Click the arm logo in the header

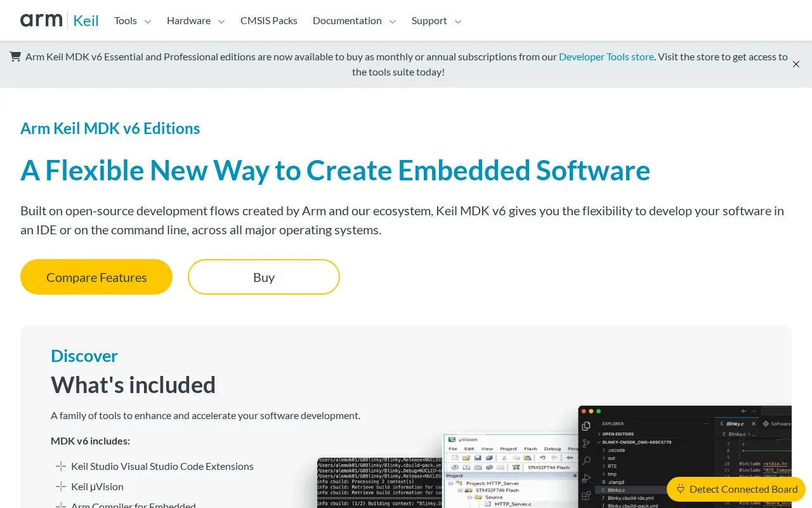(41, 20)
